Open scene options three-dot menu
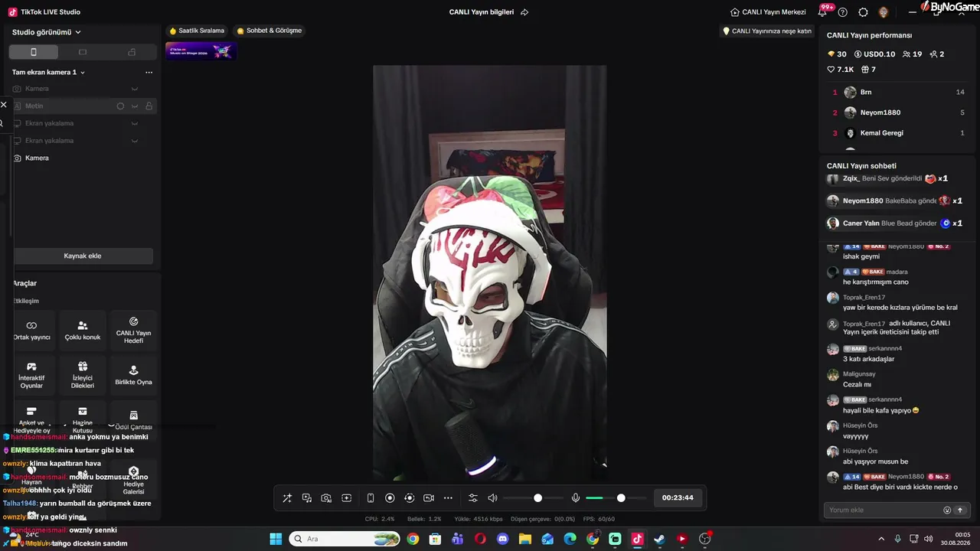Screen dimensions: 980x551 coord(149,72)
